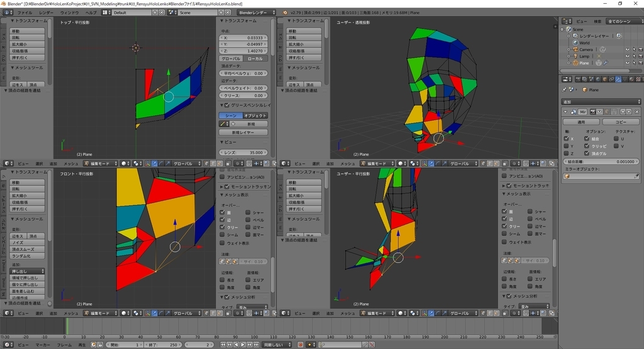Open the レンダー menu in the top bar
The height and width of the screenshot is (349, 644).
[46, 13]
